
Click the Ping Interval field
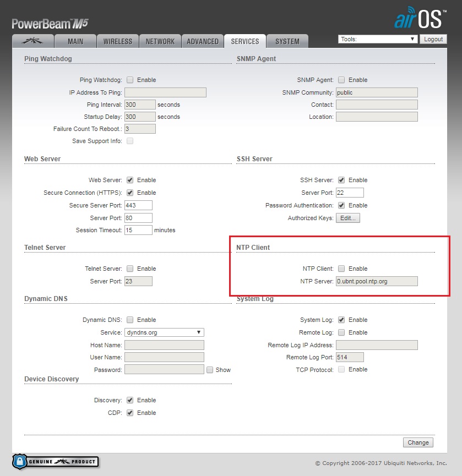(140, 105)
